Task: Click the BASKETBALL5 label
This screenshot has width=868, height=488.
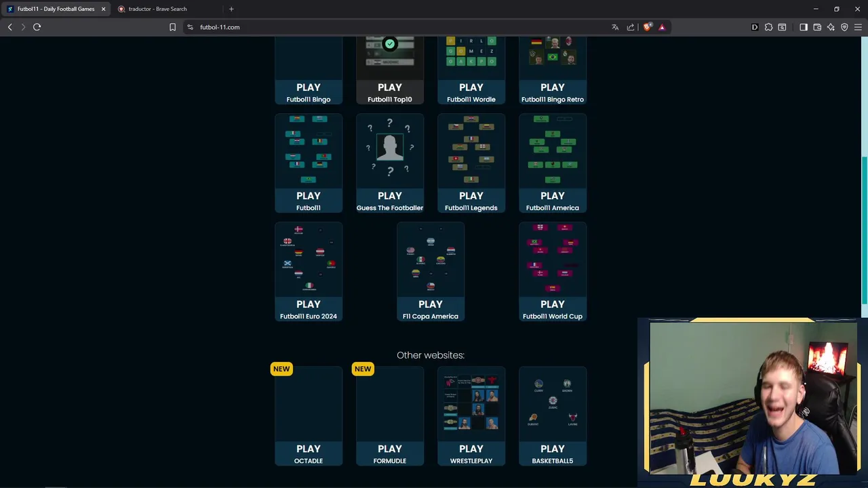Action: point(553,461)
